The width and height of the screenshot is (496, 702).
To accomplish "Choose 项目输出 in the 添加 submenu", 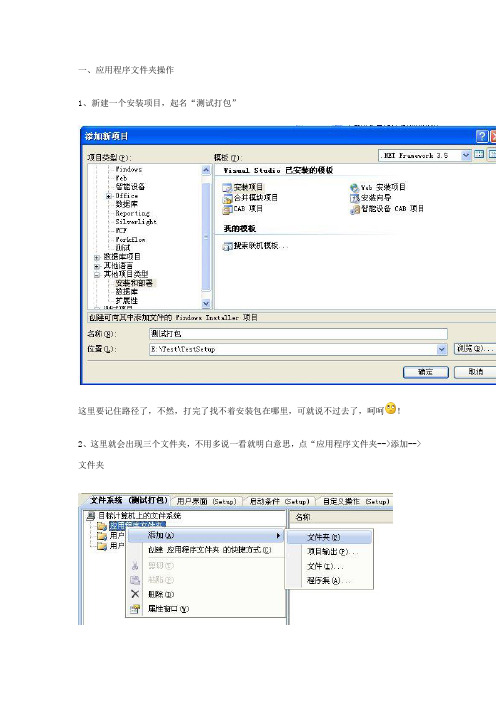I will pyautogui.click(x=329, y=552).
